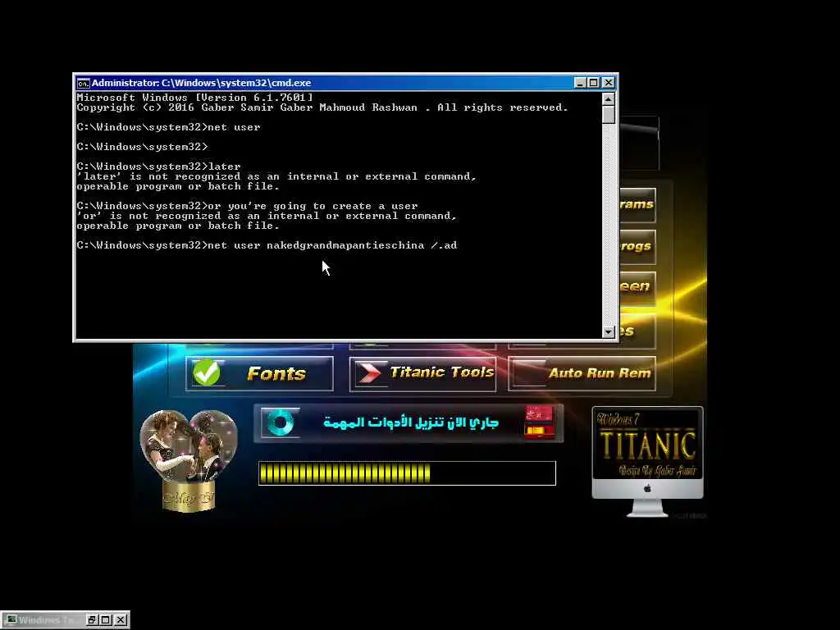
Task: Click the 'Microsoft Windows [Version 6.1.7601]' line
Action: point(195,98)
